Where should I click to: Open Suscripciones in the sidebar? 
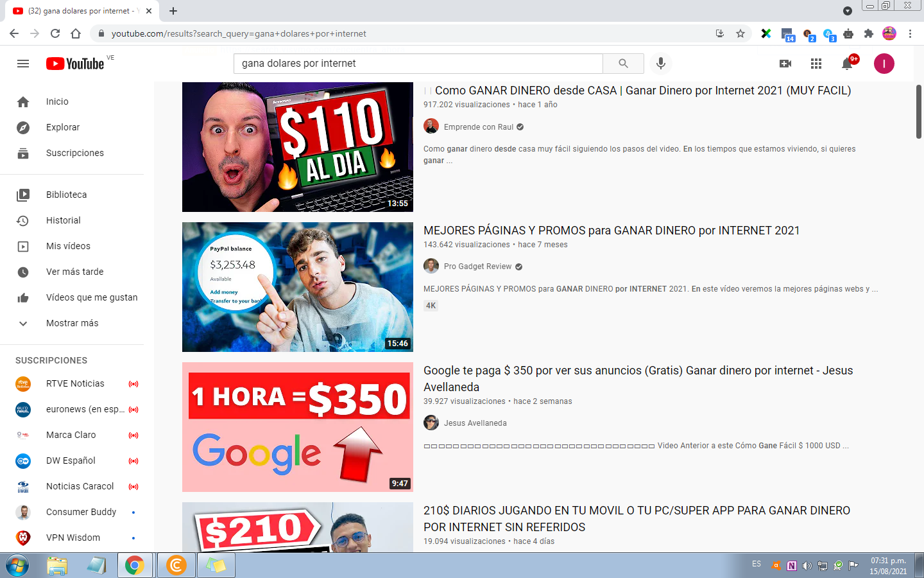72,153
